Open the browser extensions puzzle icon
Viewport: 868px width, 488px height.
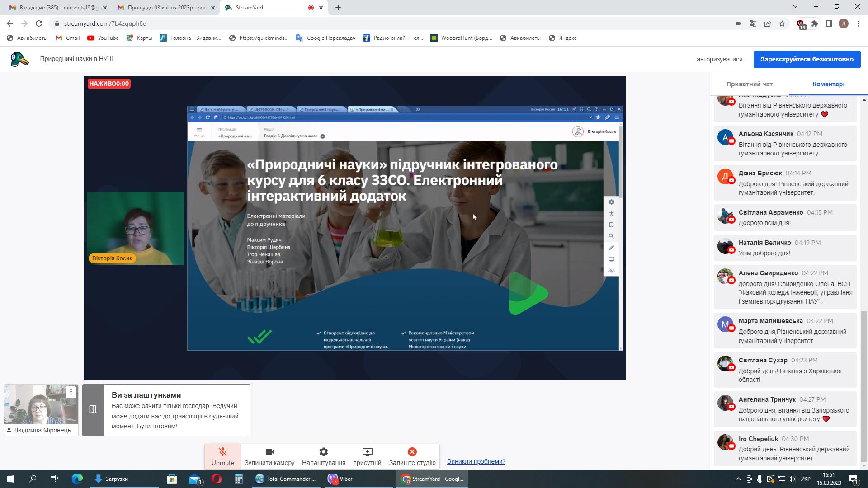[815, 23]
